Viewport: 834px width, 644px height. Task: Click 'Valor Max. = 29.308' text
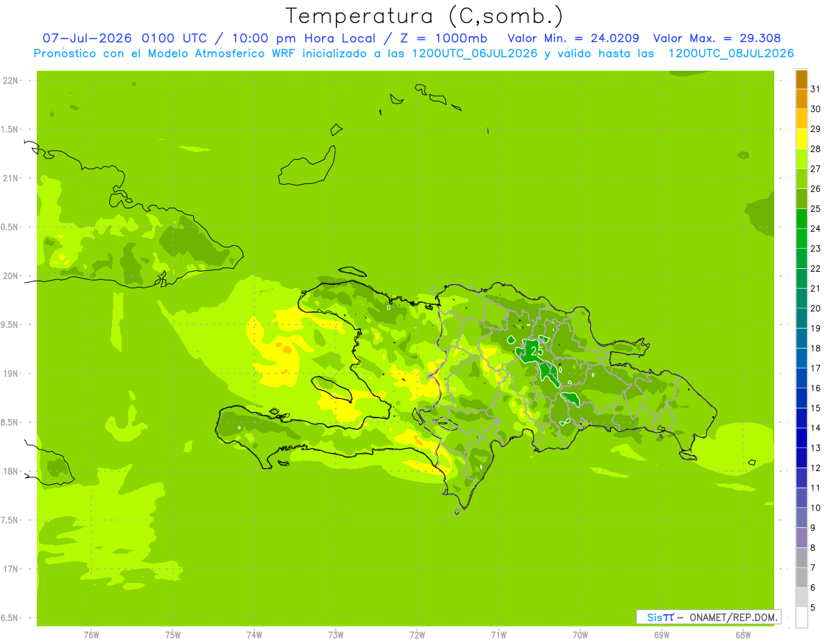tap(717, 38)
